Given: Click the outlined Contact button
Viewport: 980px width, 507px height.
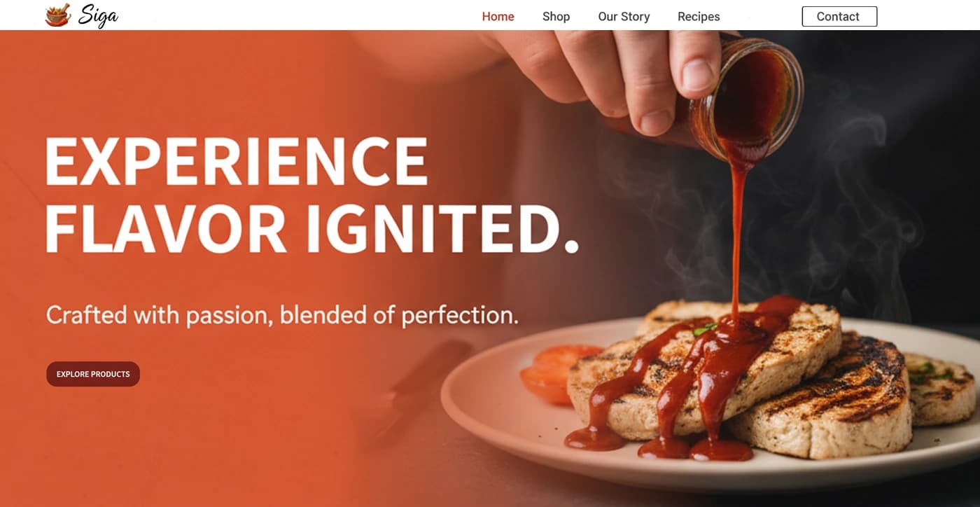Looking at the screenshot, I should coord(839,17).
